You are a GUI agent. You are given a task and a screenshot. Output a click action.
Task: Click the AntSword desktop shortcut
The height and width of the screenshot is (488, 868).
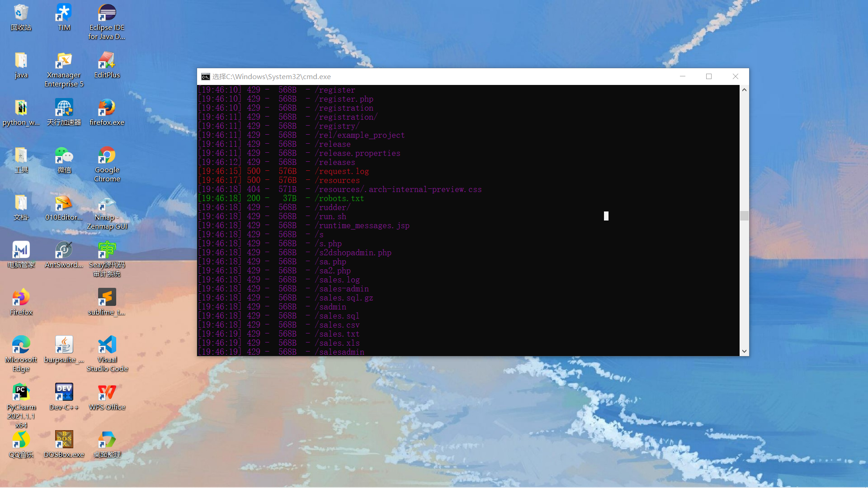(x=64, y=251)
